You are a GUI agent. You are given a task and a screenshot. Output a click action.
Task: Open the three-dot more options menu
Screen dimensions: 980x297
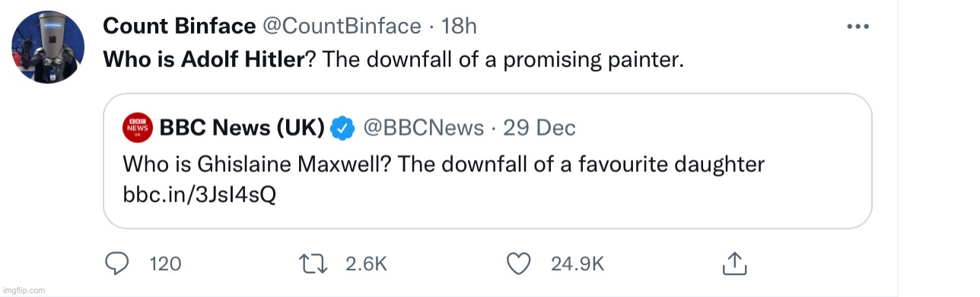pyautogui.click(x=857, y=27)
